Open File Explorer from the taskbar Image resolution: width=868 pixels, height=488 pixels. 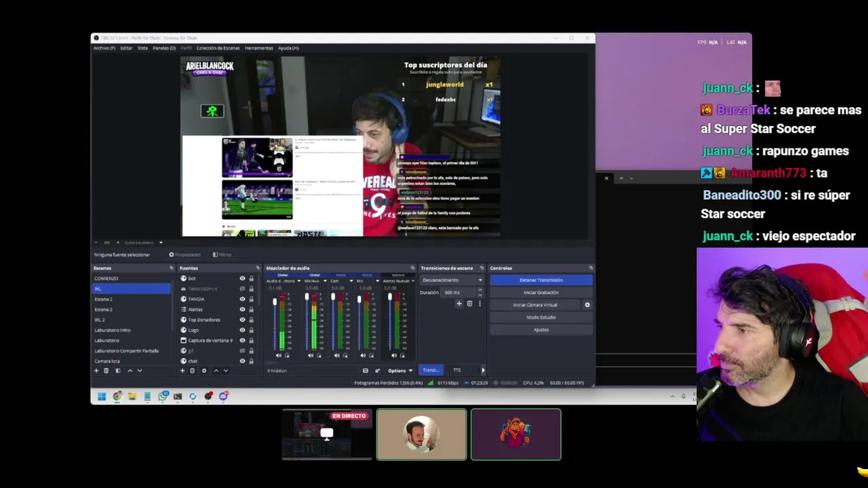132,396
